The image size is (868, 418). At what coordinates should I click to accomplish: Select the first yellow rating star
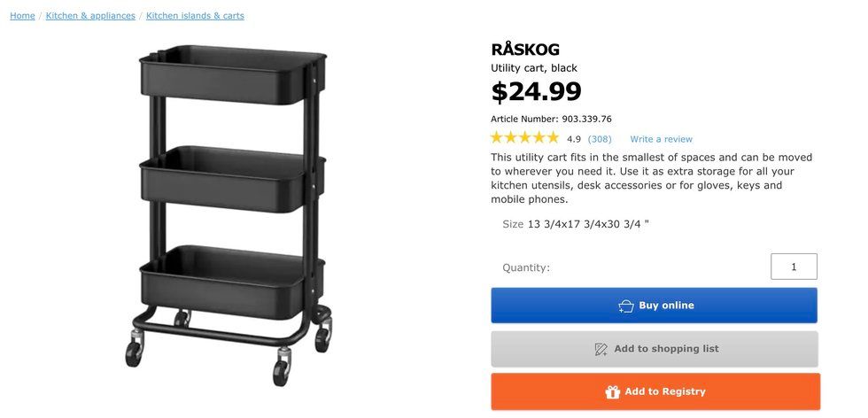[497, 137]
